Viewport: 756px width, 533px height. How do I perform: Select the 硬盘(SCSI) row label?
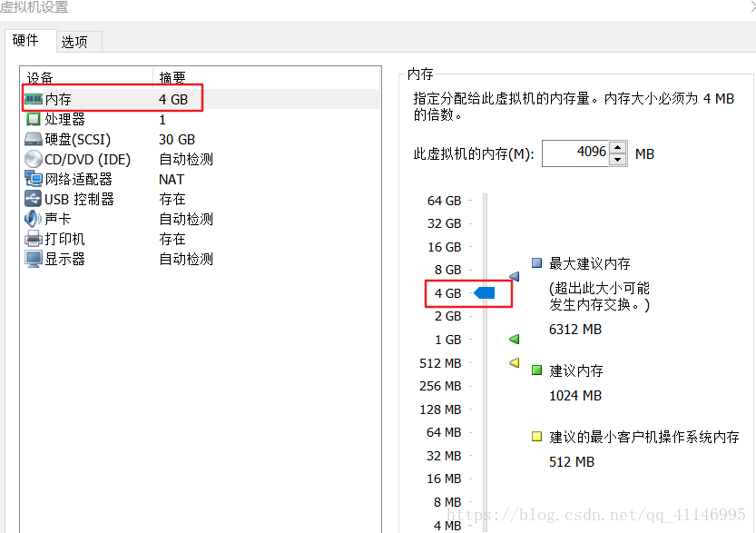[78, 140]
